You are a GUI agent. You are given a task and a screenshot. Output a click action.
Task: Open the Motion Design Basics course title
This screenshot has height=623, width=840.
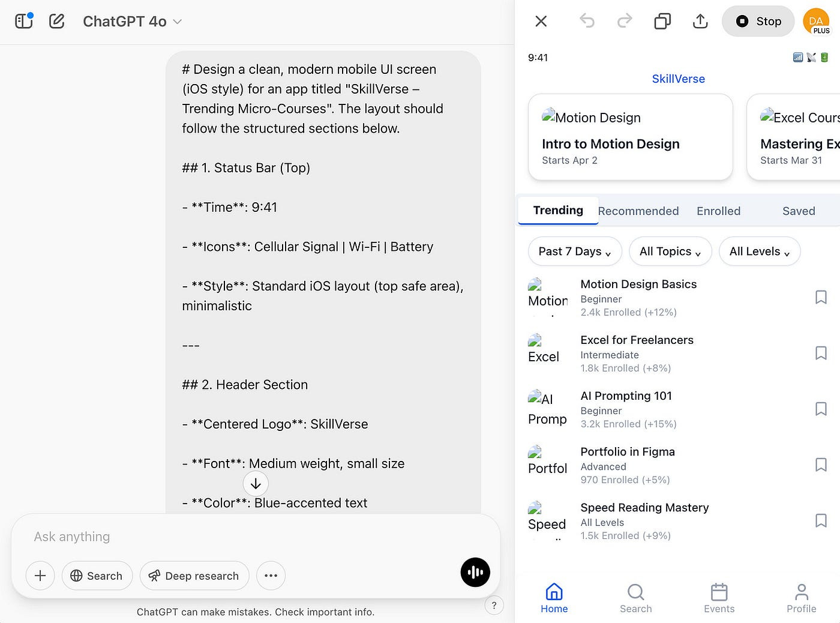coord(638,284)
